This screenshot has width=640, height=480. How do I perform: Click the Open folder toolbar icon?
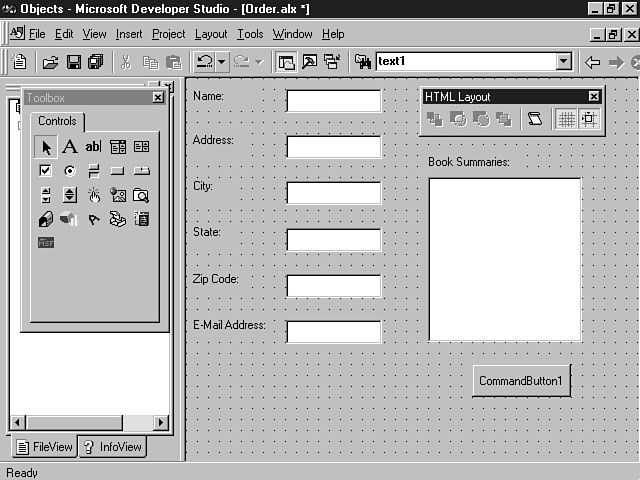click(50, 62)
